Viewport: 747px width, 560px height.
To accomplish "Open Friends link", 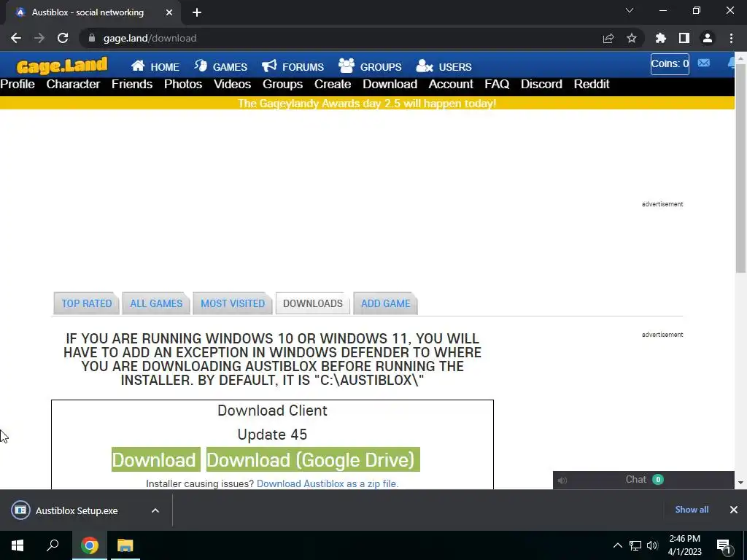I will point(132,85).
